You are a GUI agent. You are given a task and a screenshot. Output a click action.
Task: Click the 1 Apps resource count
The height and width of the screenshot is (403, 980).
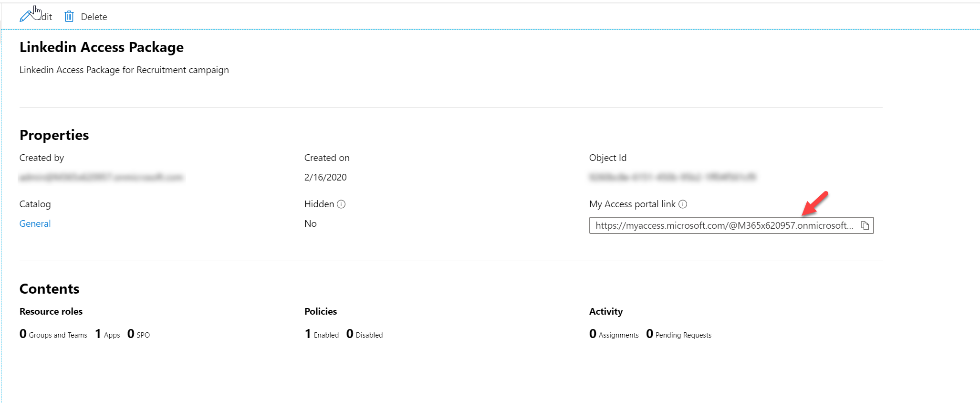107,334
